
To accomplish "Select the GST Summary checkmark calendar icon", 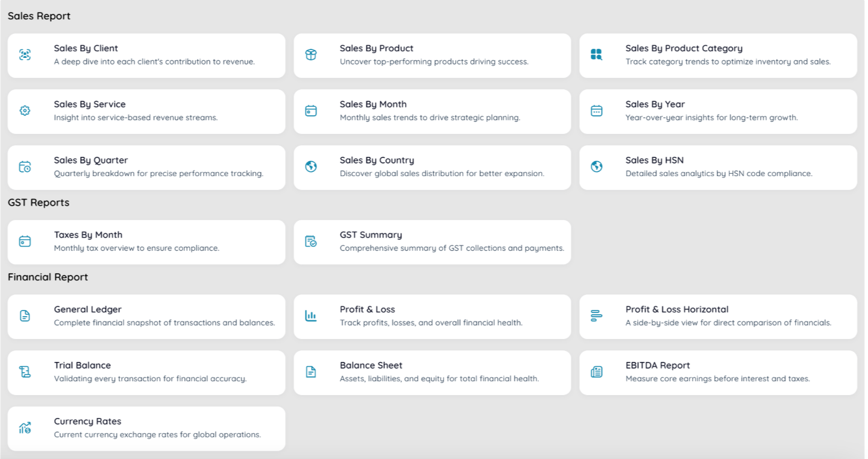I will coord(310,241).
